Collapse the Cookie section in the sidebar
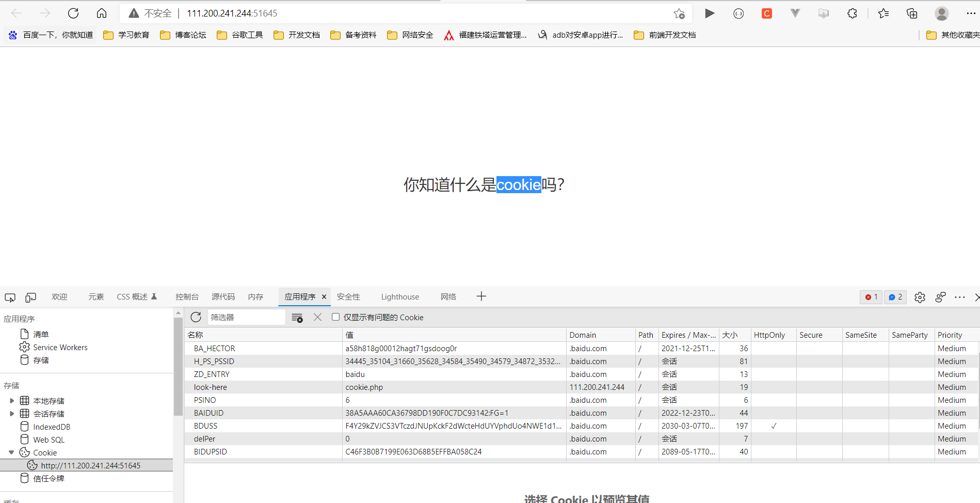980x503 pixels. [x=11, y=452]
